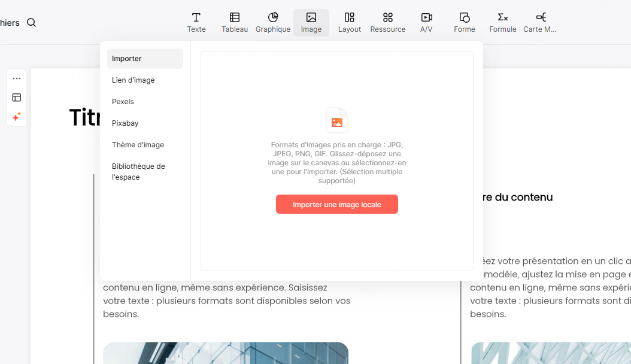Select the A/V media tool
Viewport: 631px width, 364px height.
[426, 23]
